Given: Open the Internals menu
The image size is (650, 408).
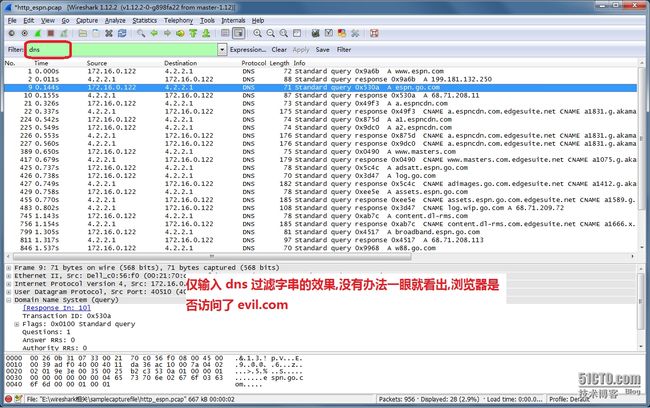Looking at the screenshot, I should (233, 20).
